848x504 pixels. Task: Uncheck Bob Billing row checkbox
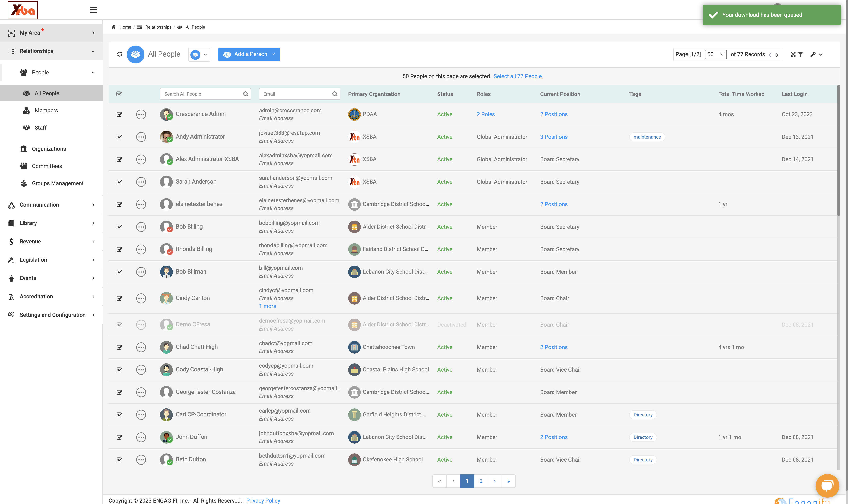click(x=119, y=227)
